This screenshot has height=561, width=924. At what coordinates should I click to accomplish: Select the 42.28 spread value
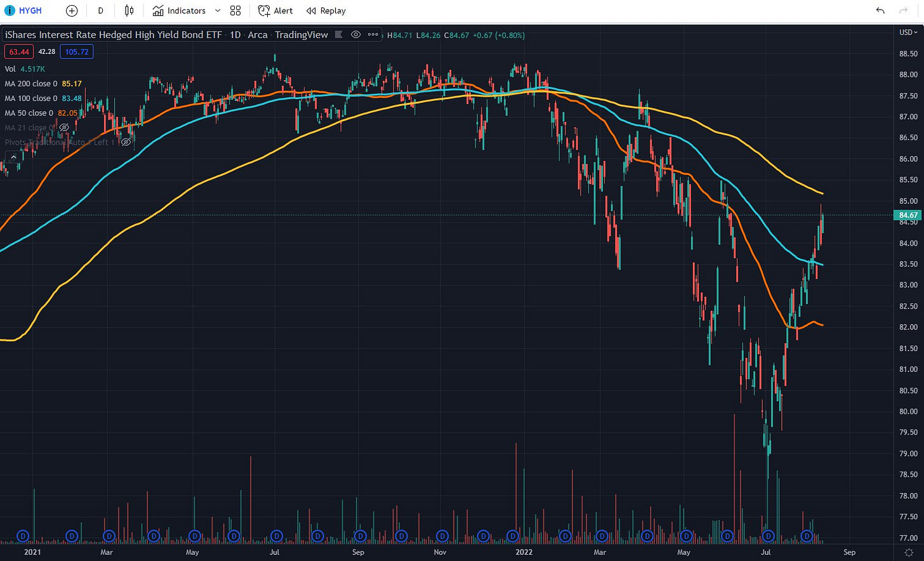point(46,52)
